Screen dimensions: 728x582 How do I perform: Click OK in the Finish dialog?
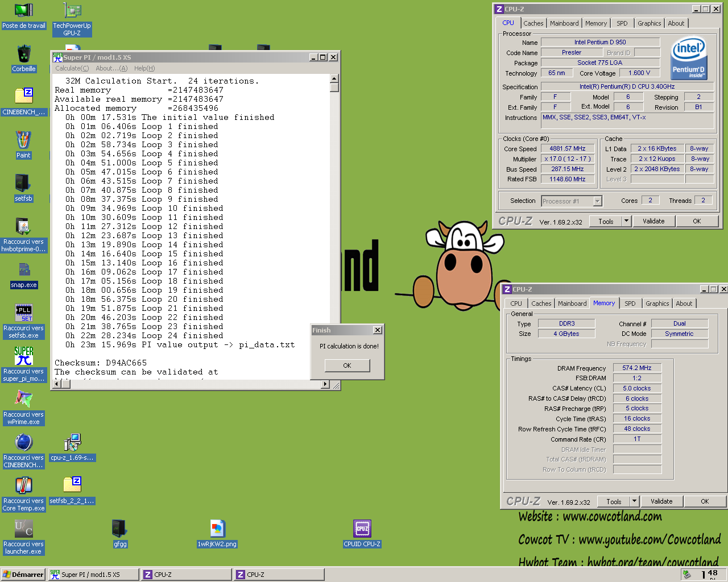(347, 365)
